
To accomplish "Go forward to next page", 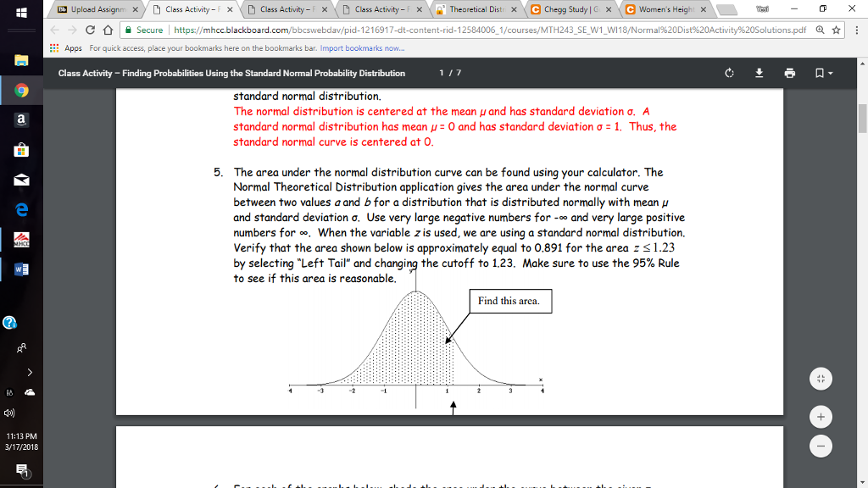I will coord(72,30).
